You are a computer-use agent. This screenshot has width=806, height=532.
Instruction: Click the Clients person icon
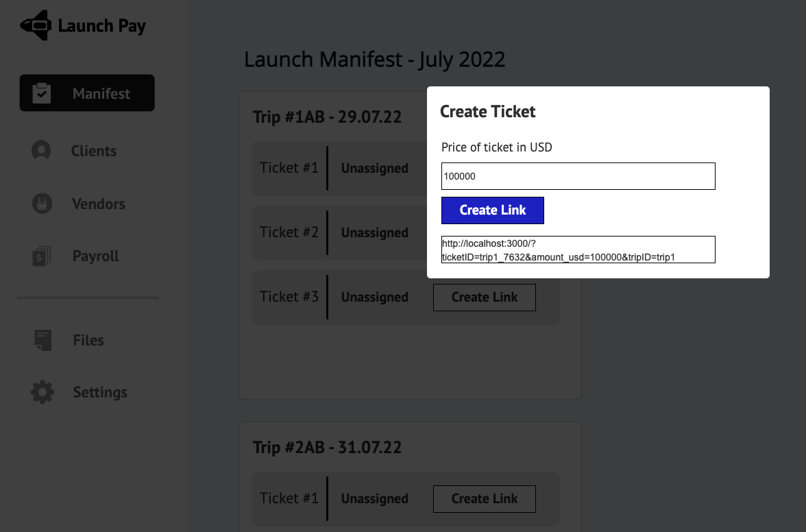42,151
